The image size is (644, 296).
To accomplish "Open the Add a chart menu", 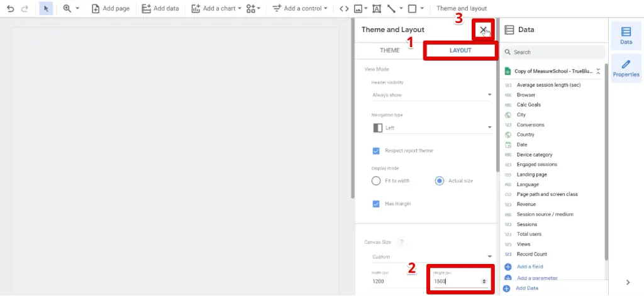I will (216, 8).
